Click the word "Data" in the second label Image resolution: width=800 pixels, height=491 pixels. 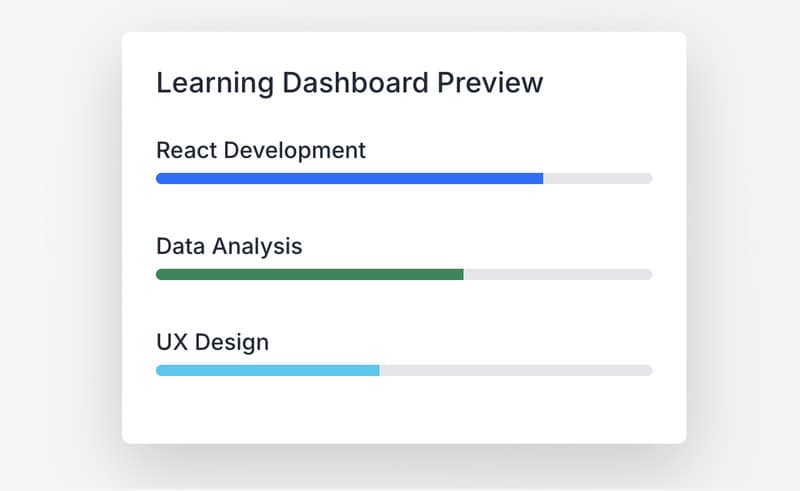180,246
